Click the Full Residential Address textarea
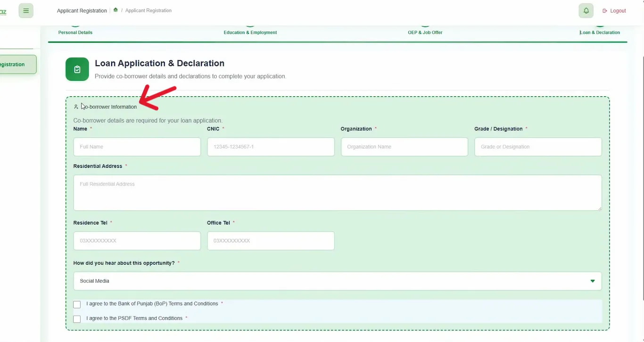Screen dimensions: 644x342 (x=338, y=192)
